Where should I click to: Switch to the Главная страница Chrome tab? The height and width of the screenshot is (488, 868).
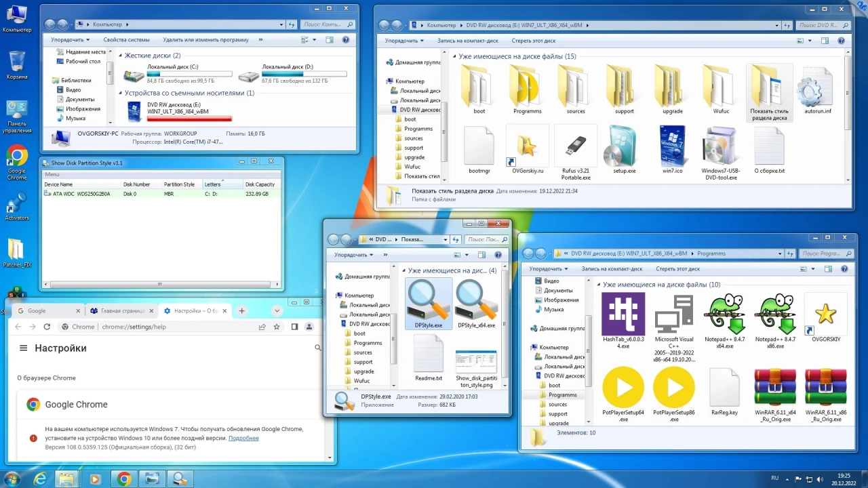(121, 311)
